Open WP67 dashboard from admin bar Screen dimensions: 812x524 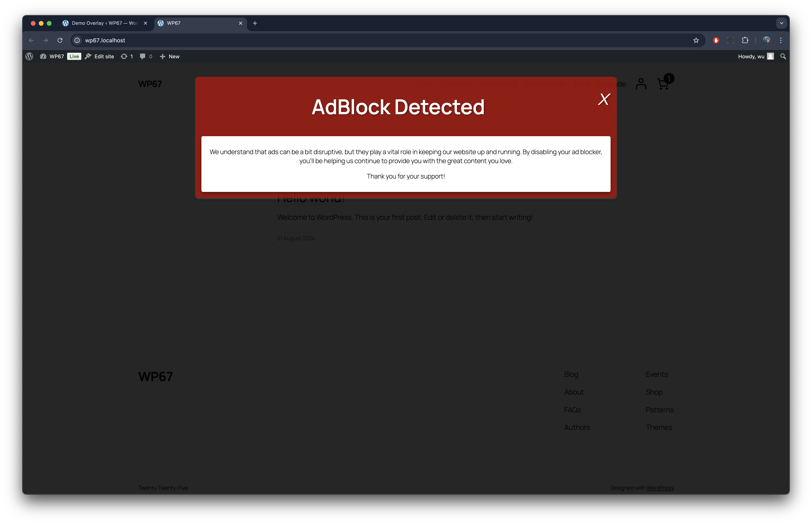point(52,57)
